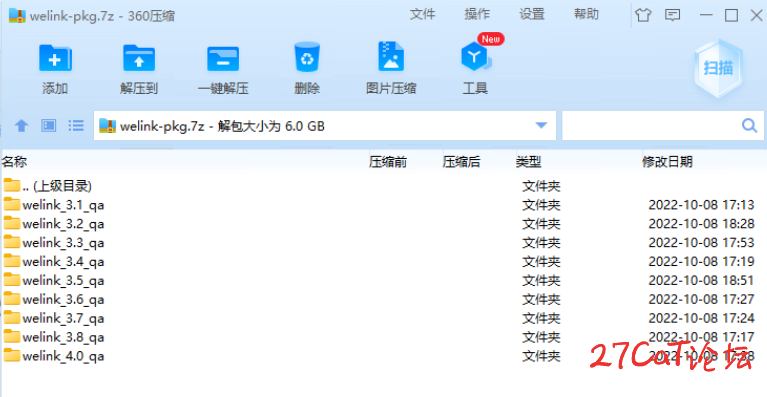Sort by the 压缩后 column header
This screenshot has height=397, width=767.
(461, 162)
